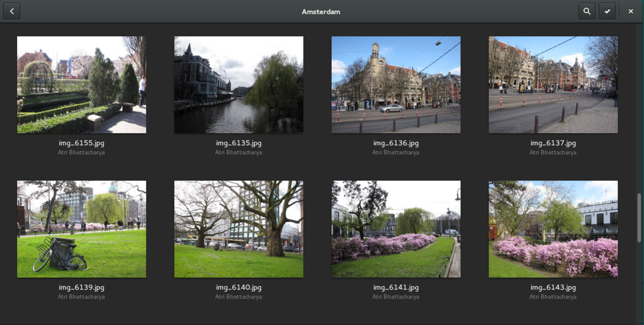Screen dimensions: 644x325
Task: Go back using the header arrow button
Action: [x=11, y=11]
